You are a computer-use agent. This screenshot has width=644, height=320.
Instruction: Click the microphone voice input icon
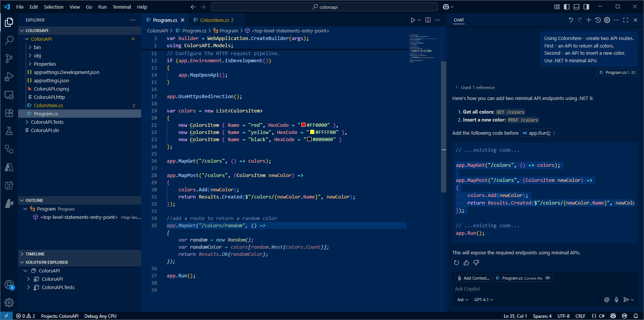click(x=616, y=300)
